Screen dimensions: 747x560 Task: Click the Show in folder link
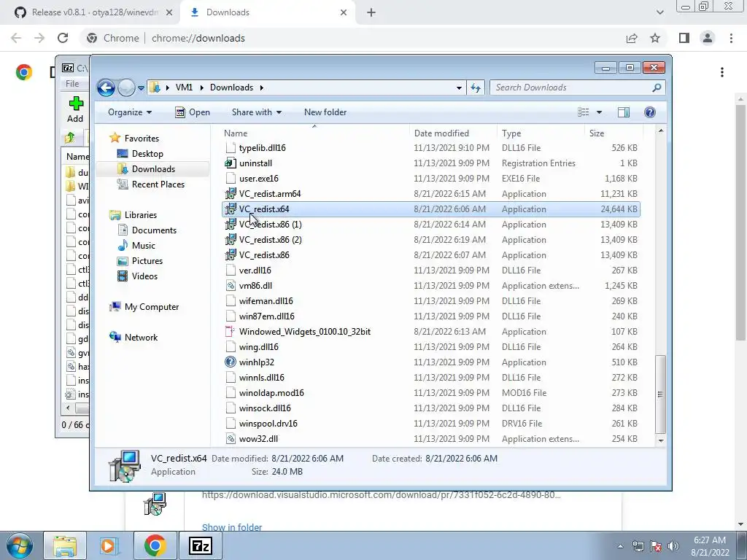pos(232,527)
